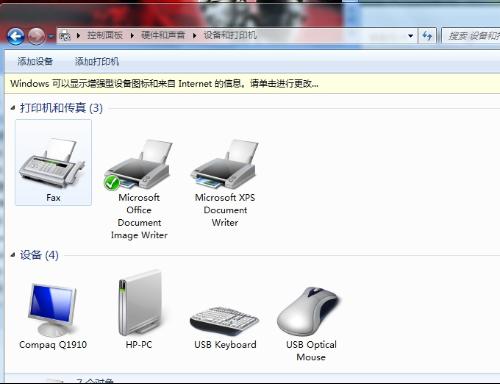This screenshot has width=500, height=384.
Task: Click the yellow Windows Internet info bar
Action: 252,83
